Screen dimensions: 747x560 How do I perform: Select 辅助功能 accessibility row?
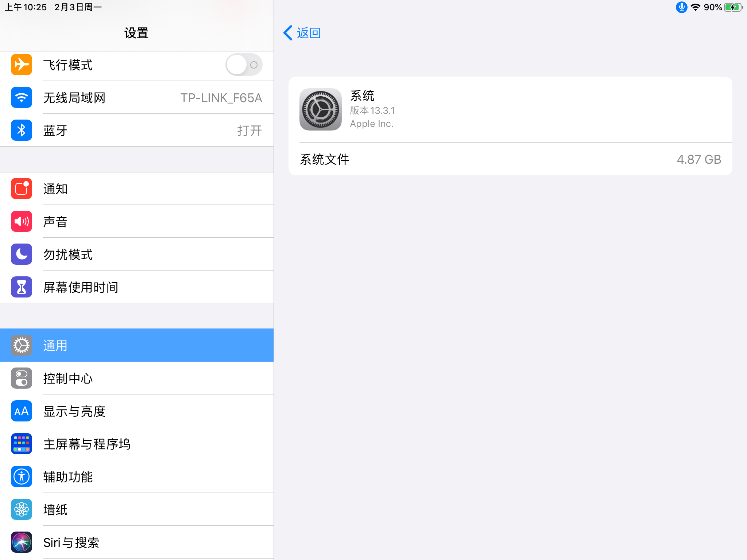[x=137, y=477]
